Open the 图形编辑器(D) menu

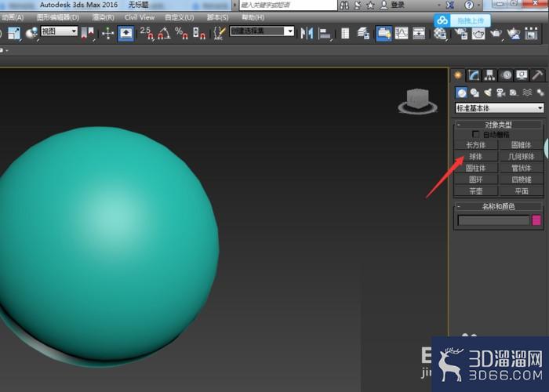tap(58, 17)
